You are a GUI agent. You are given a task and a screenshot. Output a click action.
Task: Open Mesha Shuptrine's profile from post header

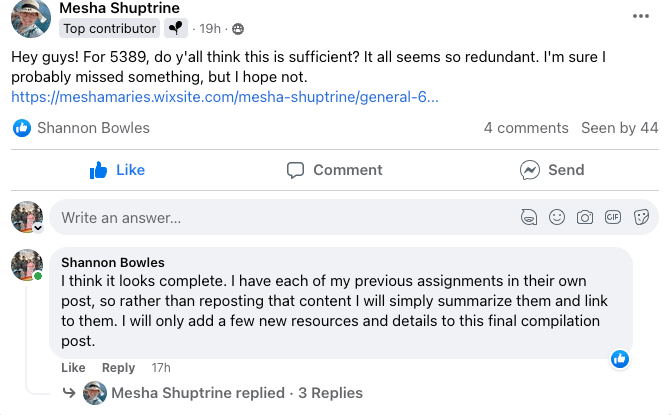coord(120,9)
